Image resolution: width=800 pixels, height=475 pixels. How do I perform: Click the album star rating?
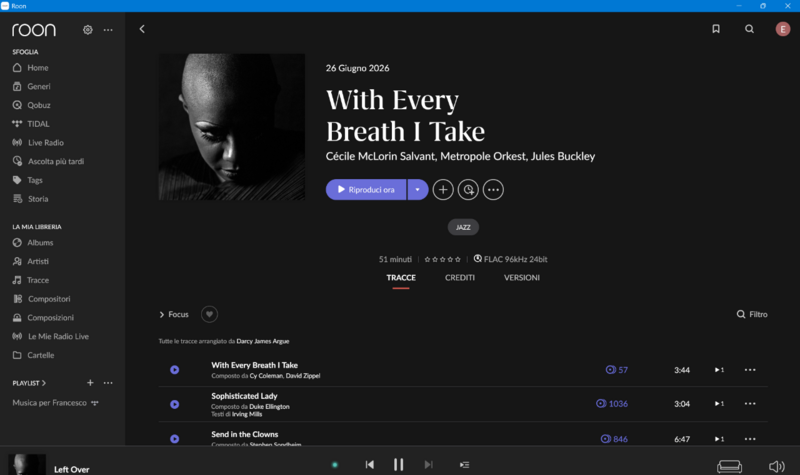pyautogui.click(x=442, y=259)
